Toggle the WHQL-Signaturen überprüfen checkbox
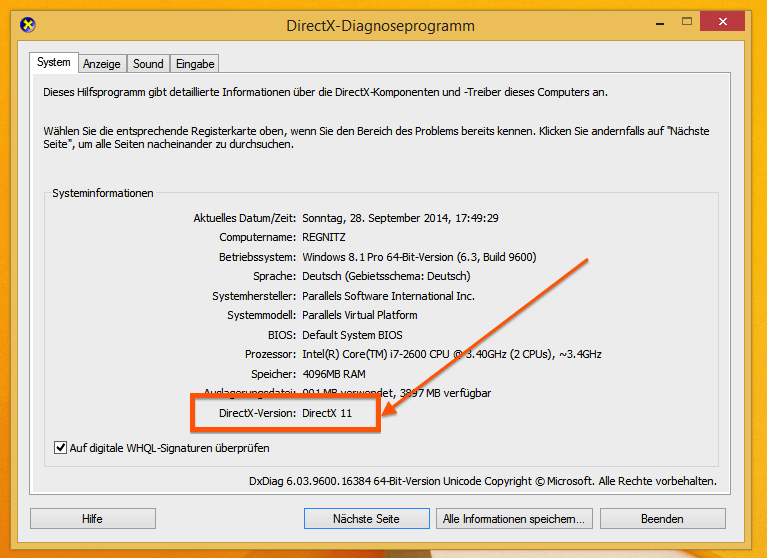The height and width of the screenshot is (558, 767). (61, 447)
